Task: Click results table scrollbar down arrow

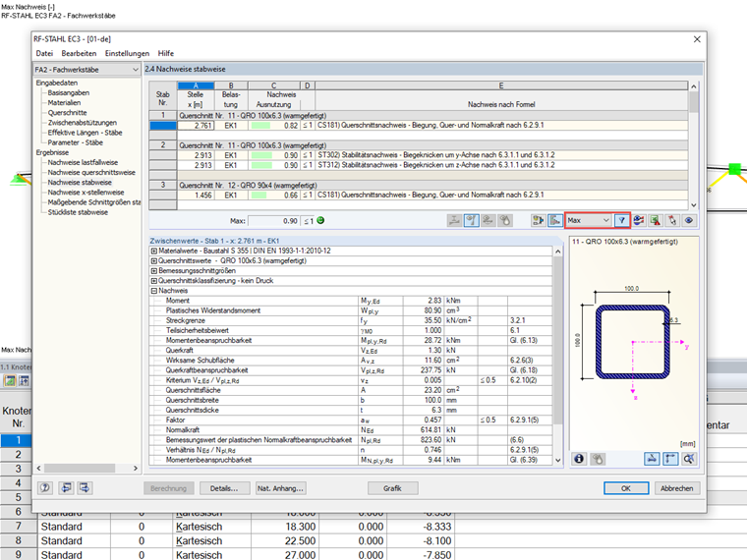Action: pyautogui.click(x=694, y=205)
